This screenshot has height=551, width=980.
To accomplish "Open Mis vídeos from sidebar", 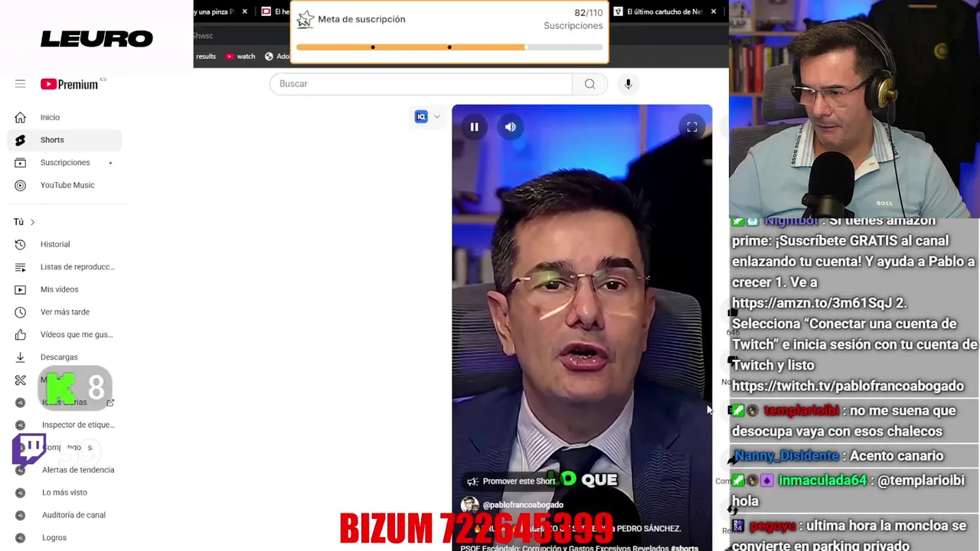I will pos(59,289).
